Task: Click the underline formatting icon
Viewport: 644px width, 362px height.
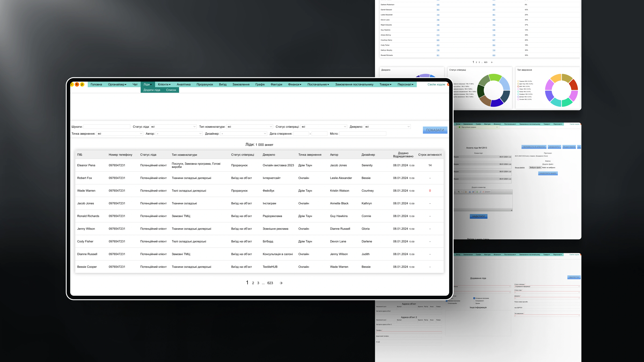Action: tap(455, 192)
